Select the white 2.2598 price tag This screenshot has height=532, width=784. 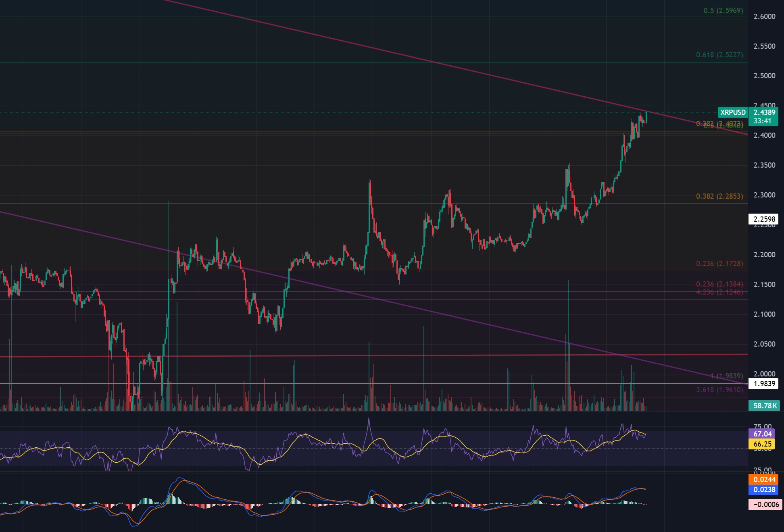(x=763, y=219)
